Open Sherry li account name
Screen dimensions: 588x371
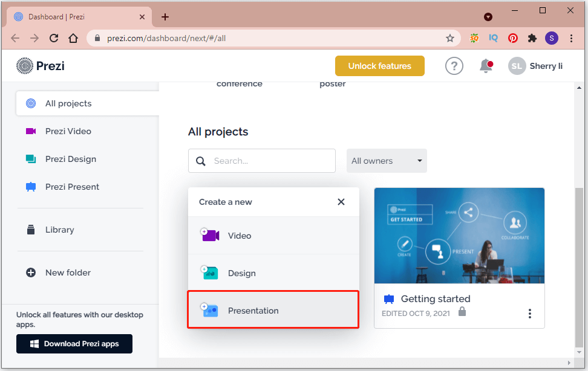tap(546, 66)
